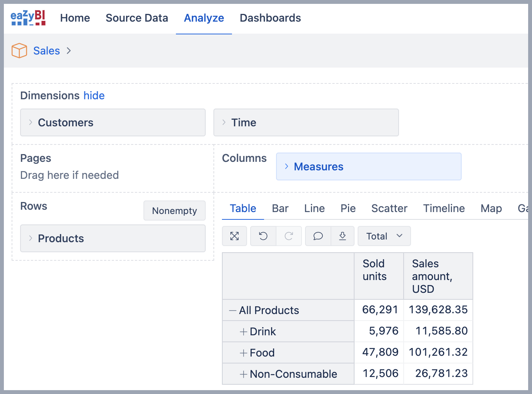
Task: Open Source Data in navigation
Action: (x=137, y=18)
